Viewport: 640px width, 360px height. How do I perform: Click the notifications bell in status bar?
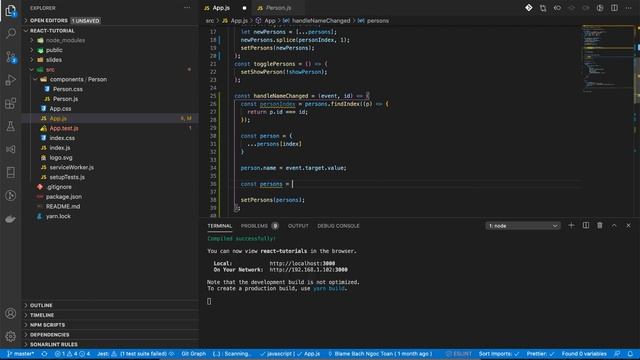(630, 354)
